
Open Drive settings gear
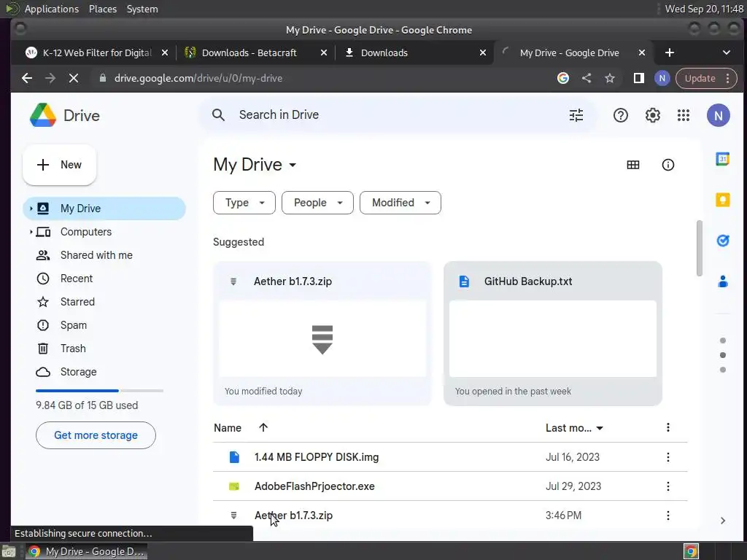[x=652, y=115]
